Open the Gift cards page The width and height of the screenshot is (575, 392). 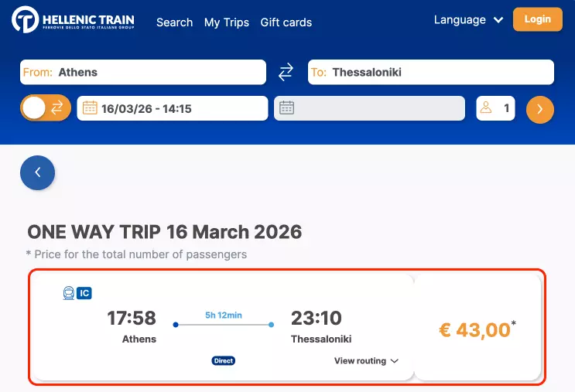286,22
